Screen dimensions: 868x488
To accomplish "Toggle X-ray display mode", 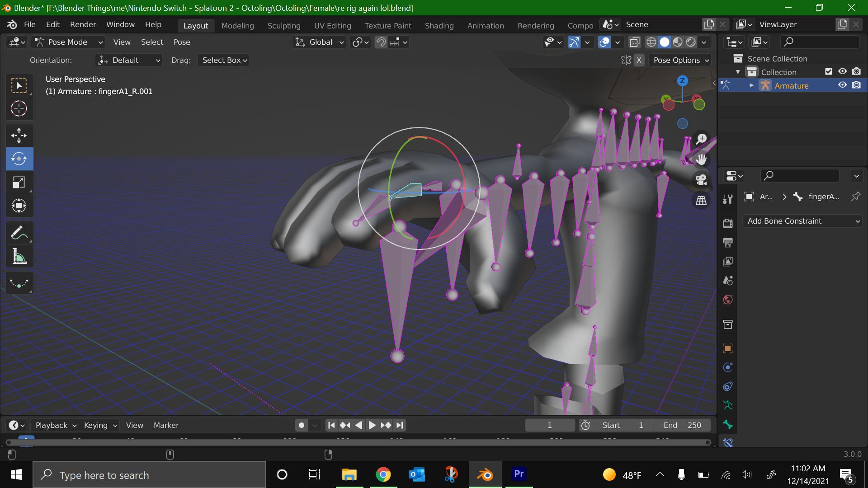I will [635, 42].
